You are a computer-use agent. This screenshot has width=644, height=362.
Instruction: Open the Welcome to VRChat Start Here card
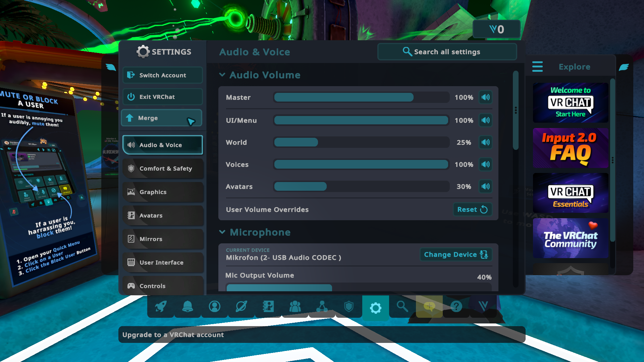571,103
